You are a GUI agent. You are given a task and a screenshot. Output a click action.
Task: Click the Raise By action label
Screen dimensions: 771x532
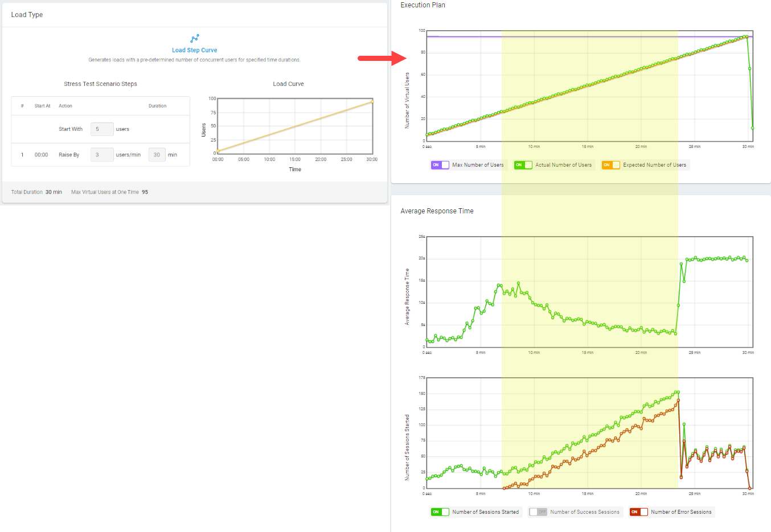pyautogui.click(x=69, y=155)
